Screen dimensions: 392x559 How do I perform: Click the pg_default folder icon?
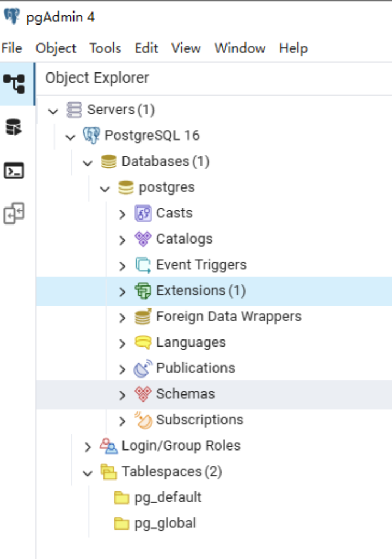coord(121,497)
